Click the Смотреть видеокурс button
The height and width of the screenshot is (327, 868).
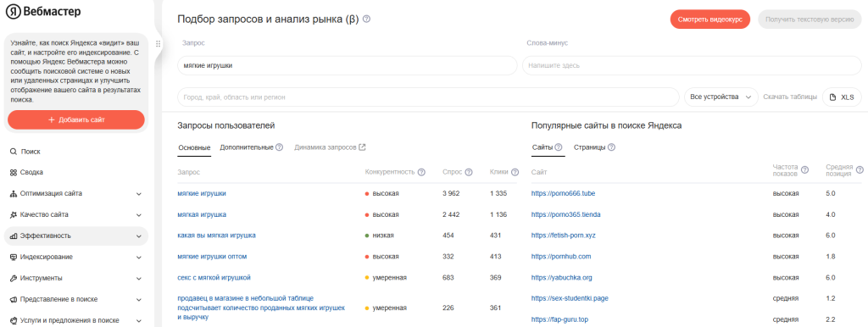709,19
